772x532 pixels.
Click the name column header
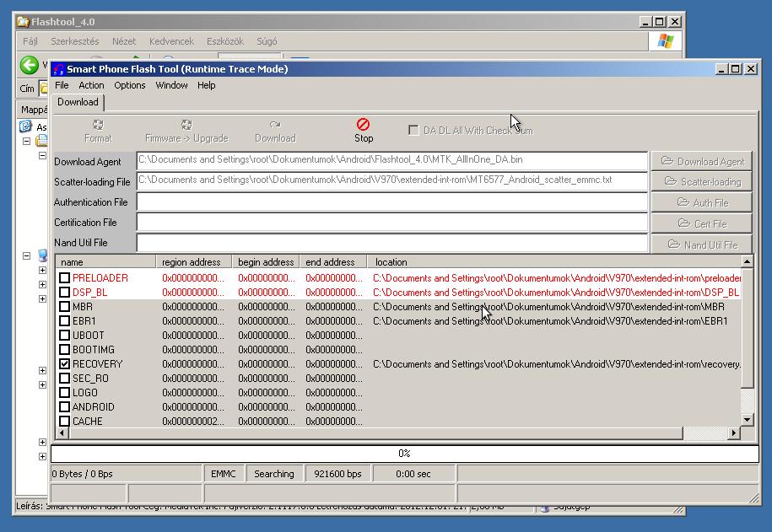click(105, 262)
